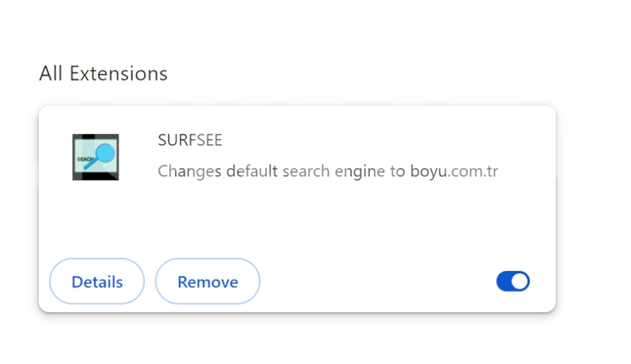Click the white knob of the toggle

pos(520,281)
